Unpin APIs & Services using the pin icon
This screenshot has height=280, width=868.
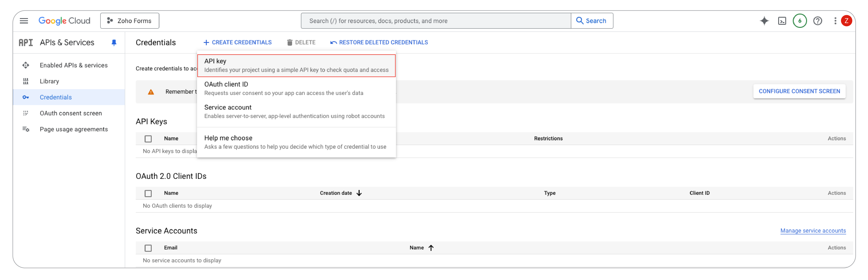click(114, 42)
